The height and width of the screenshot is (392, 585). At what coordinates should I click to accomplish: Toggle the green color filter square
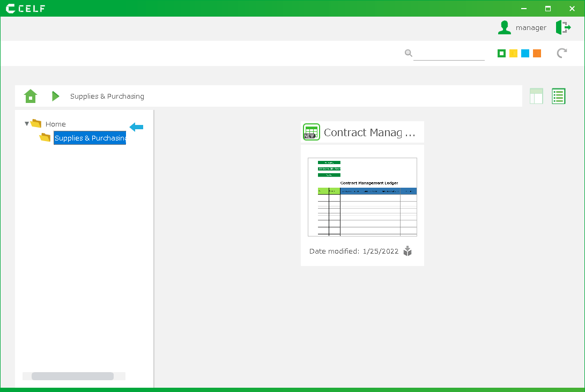[501, 53]
